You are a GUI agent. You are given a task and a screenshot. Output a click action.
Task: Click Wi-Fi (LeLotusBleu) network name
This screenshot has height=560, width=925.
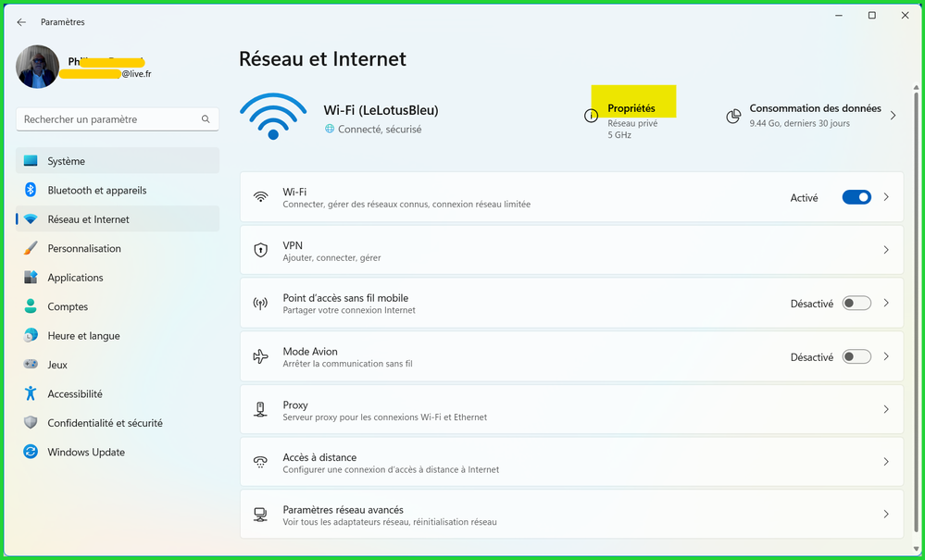(381, 110)
